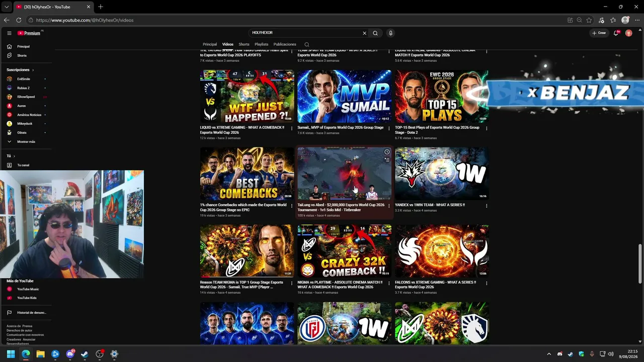
Task: Open Mikeyduck subscription channel
Action: [25, 124]
